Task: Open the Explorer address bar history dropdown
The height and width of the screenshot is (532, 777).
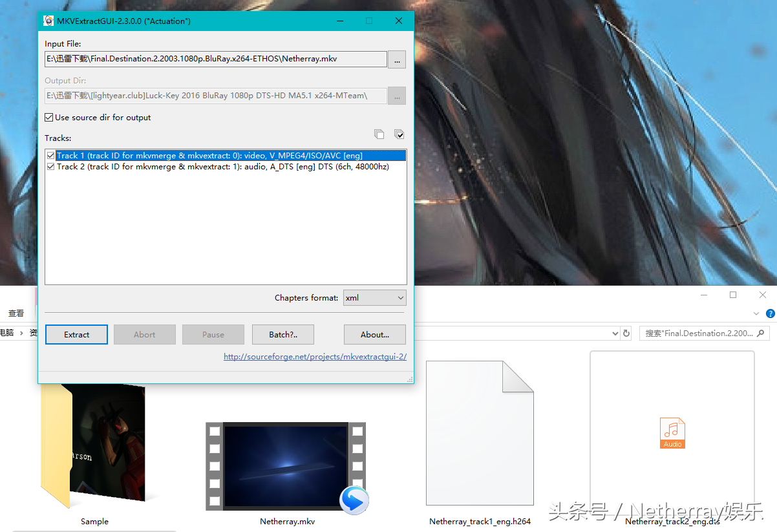Action: tap(615, 334)
